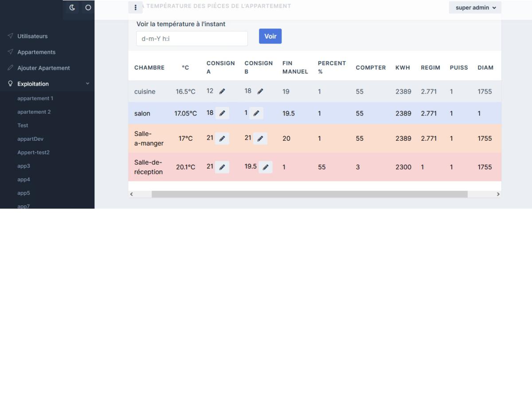This screenshot has height=407, width=532.
Task: Click the PUISS column header
Action: coord(459,67)
